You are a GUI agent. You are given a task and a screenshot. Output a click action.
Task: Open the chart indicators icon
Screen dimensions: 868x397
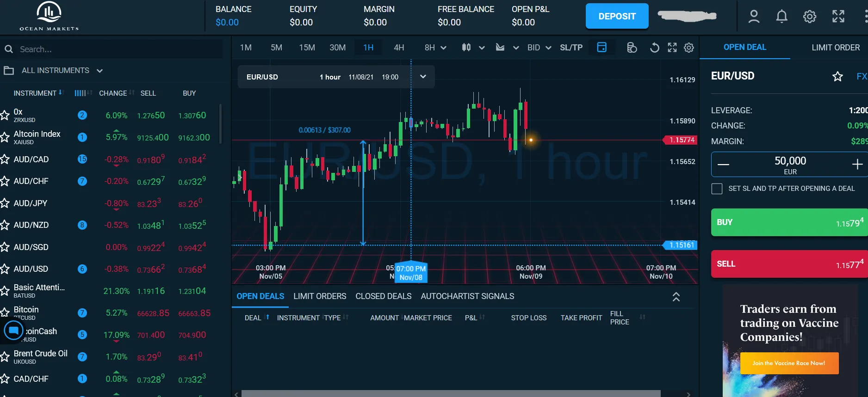tap(500, 47)
